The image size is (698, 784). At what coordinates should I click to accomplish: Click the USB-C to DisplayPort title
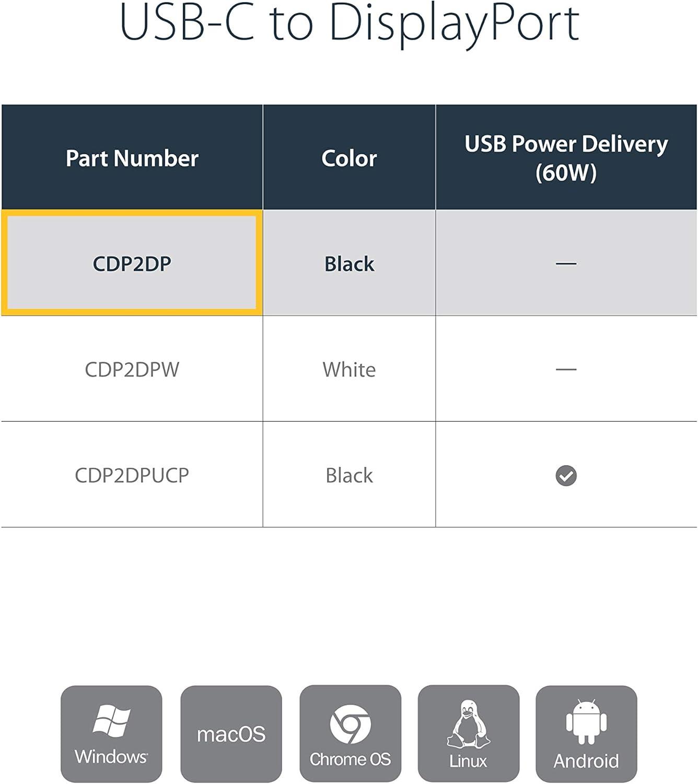(x=350, y=24)
